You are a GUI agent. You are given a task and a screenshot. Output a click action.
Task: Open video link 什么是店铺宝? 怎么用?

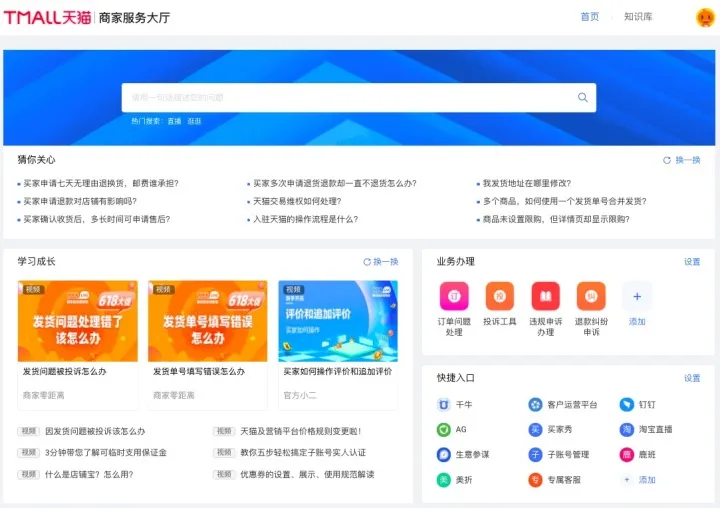(89, 474)
